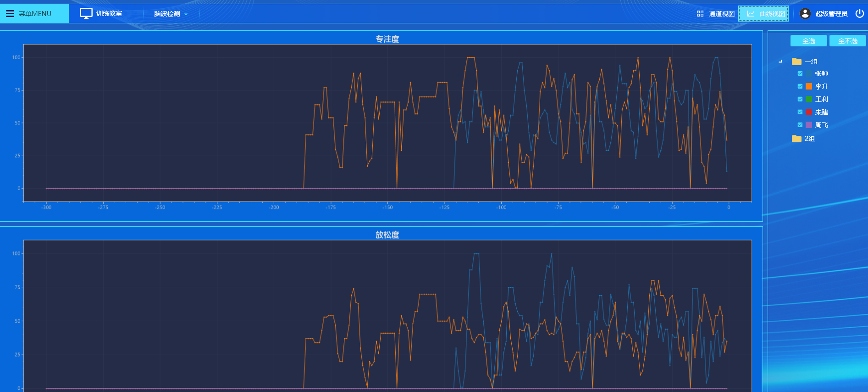Screen dimensions: 868x392
Task: Click the -200 axis label in 专注度 chart
Action: coord(274,207)
